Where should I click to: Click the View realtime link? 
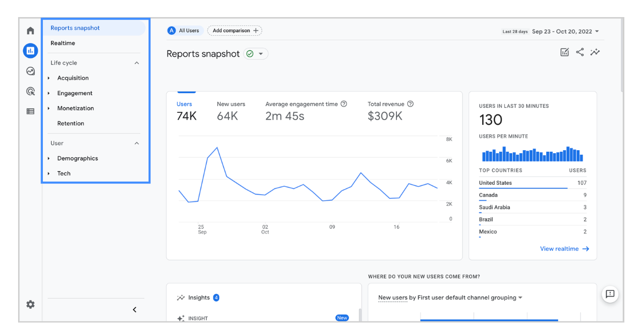click(x=564, y=248)
